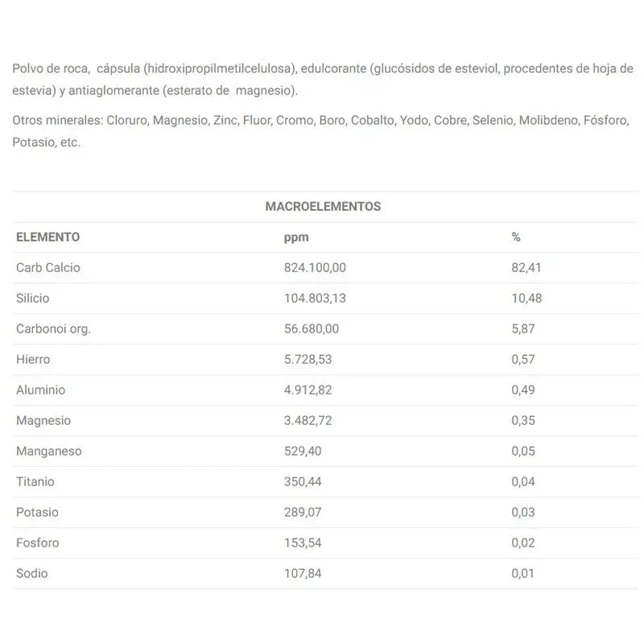
Task: Select the Carb Calcio row label
Action: pyautogui.click(x=48, y=268)
